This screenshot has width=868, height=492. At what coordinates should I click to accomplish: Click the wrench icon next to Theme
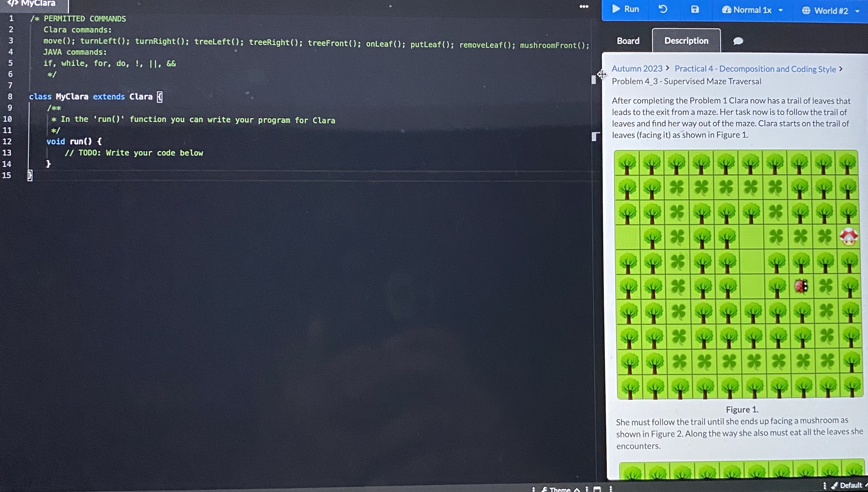coord(545,490)
